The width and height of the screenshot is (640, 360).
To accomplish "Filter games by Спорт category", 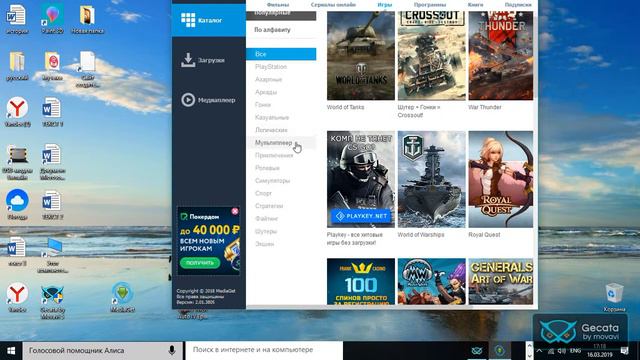I will [x=263, y=193].
